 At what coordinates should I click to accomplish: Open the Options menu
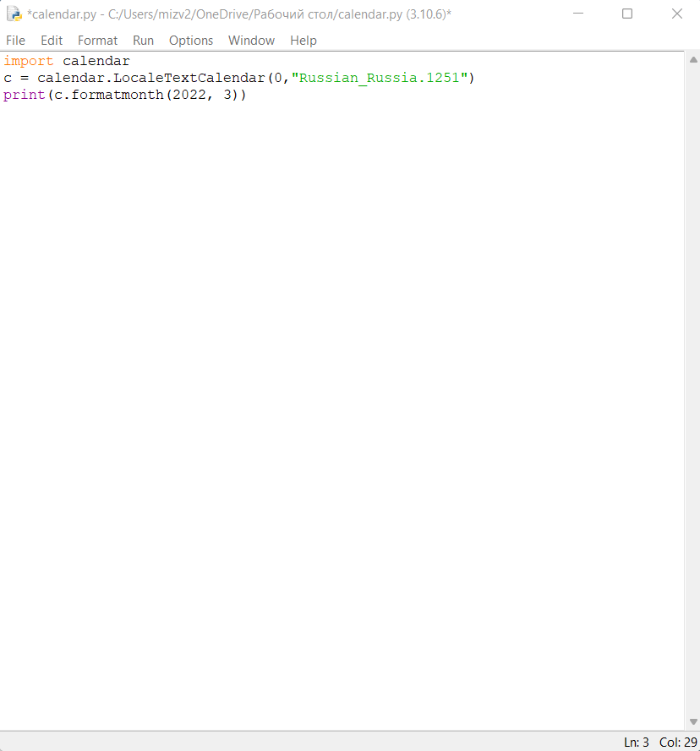190,41
